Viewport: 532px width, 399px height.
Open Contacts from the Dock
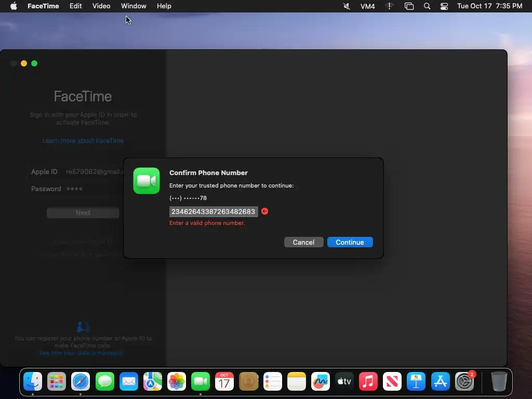pyautogui.click(x=248, y=381)
